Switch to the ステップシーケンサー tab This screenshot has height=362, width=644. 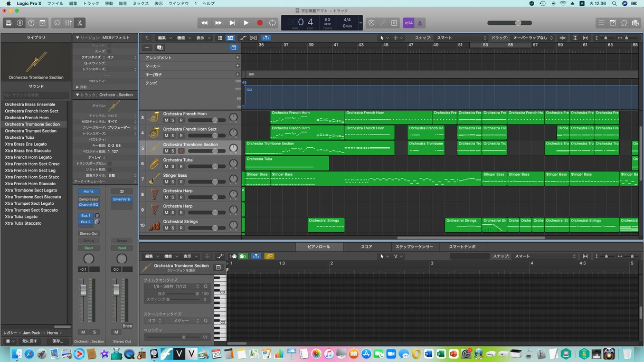point(414,247)
